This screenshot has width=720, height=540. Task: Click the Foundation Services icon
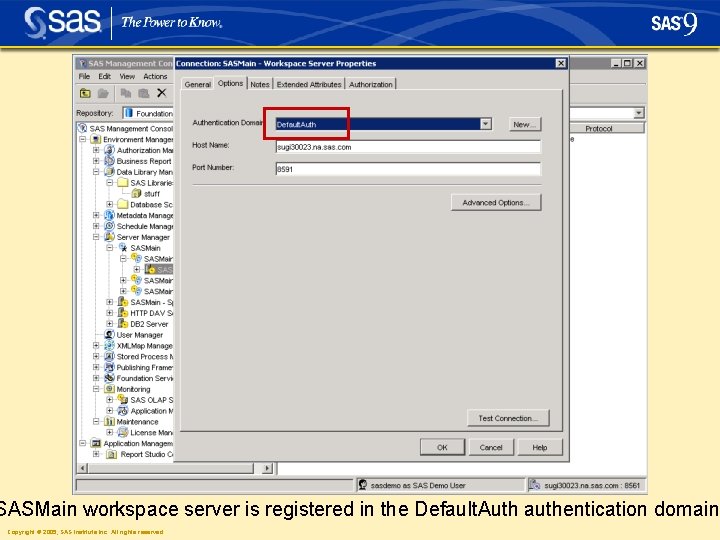coord(109,378)
